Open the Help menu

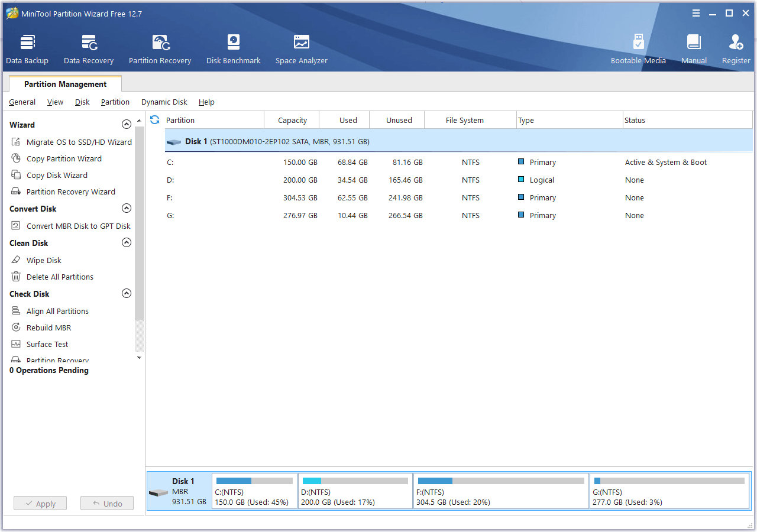click(x=206, y=102)
